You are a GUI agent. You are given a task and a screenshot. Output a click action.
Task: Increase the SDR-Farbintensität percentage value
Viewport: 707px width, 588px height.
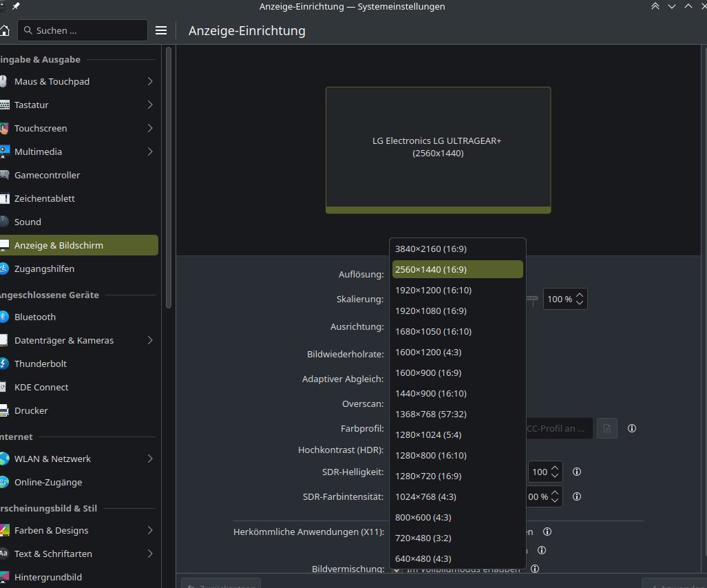click(x=555, y=493)
